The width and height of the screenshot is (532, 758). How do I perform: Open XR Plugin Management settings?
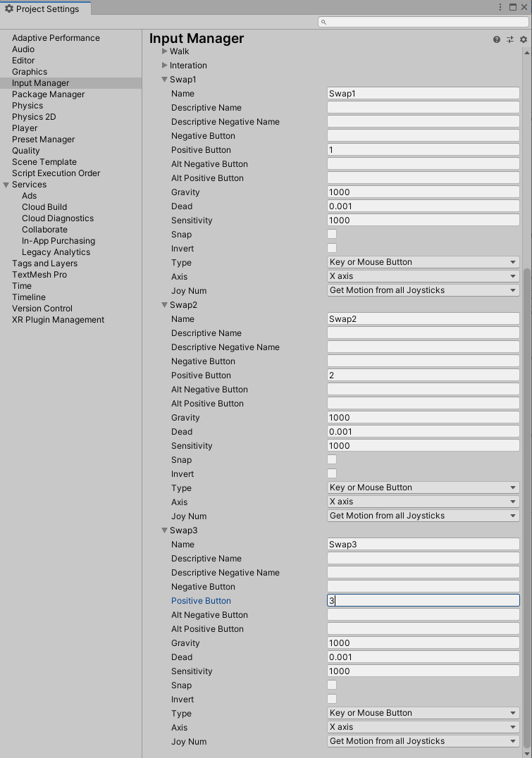click(x=58, y=320)
